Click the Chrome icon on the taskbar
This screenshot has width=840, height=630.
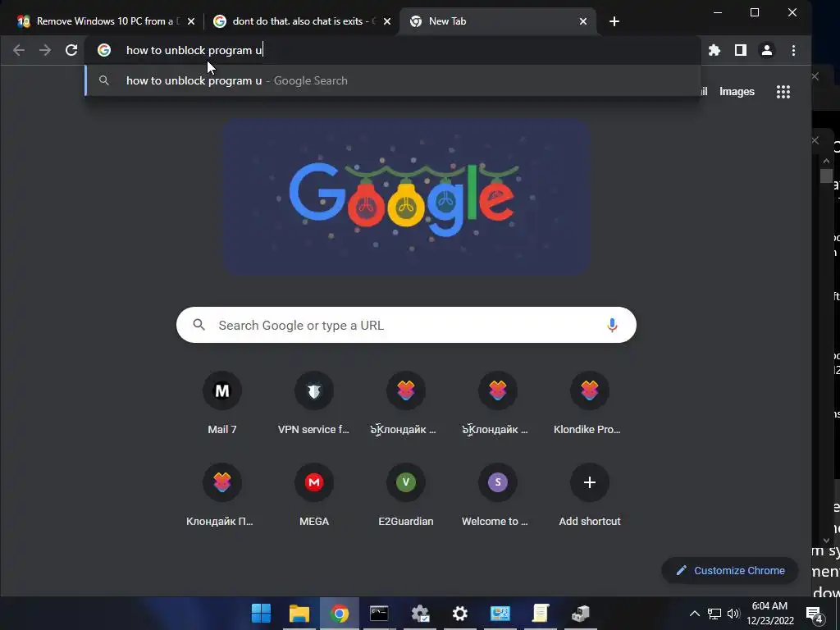click(x=339, y=613)
